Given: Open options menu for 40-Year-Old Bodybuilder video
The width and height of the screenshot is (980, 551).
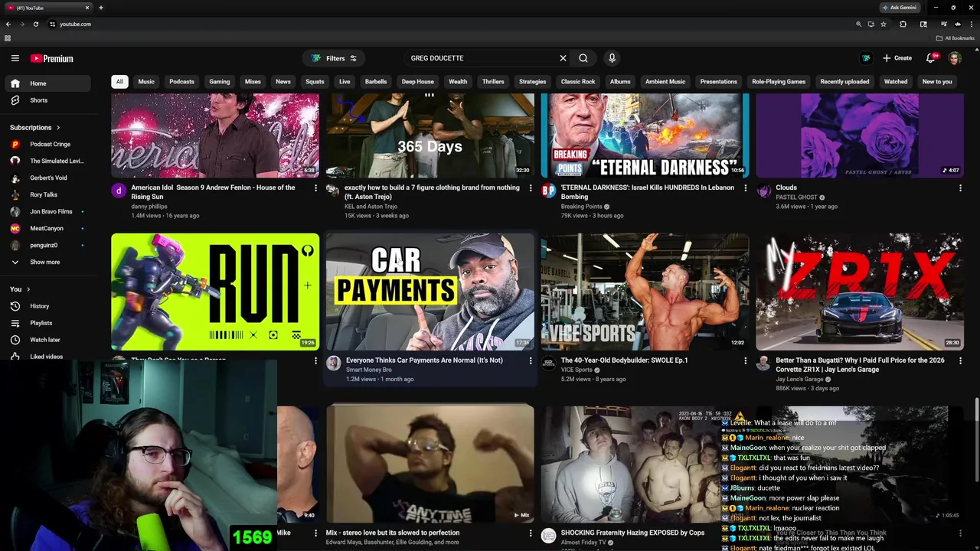Looking at the screenshot, I should (x=746, y=361).
